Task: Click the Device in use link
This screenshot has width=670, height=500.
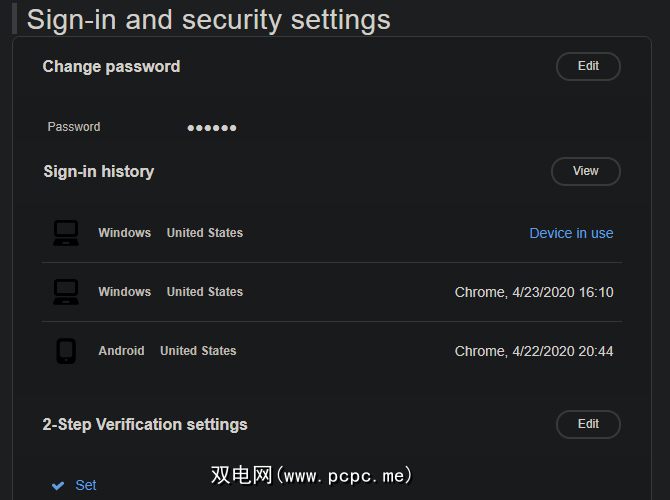Action: [571, 233]
